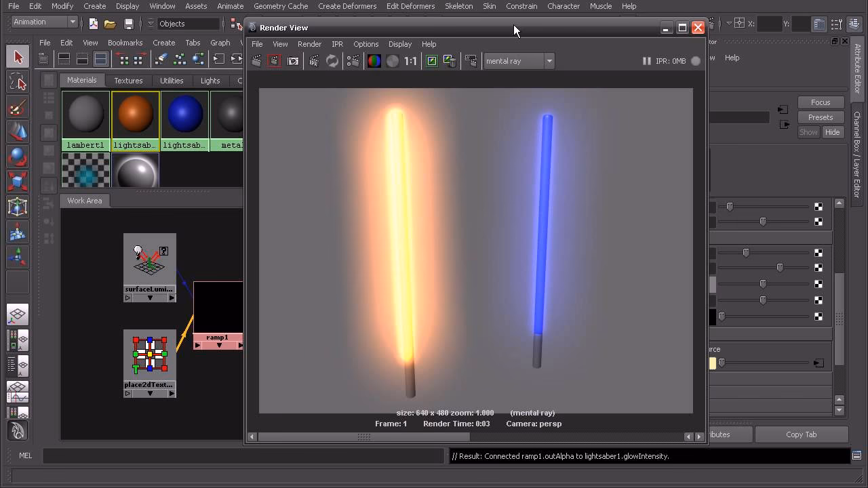Screen dimensions: 868x488
Task: Click the Copy Tab button
Action: tap(802, 434)
